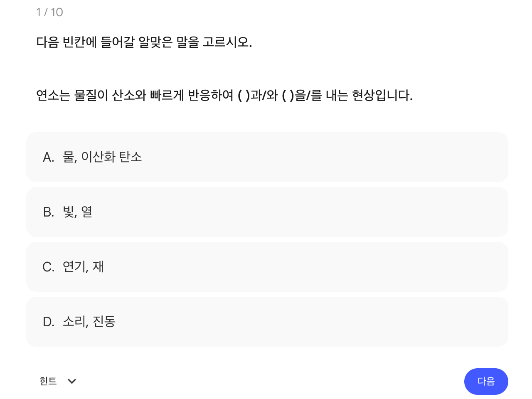
Task: Click the word 진동 in option D
Action: pos(104,322)
